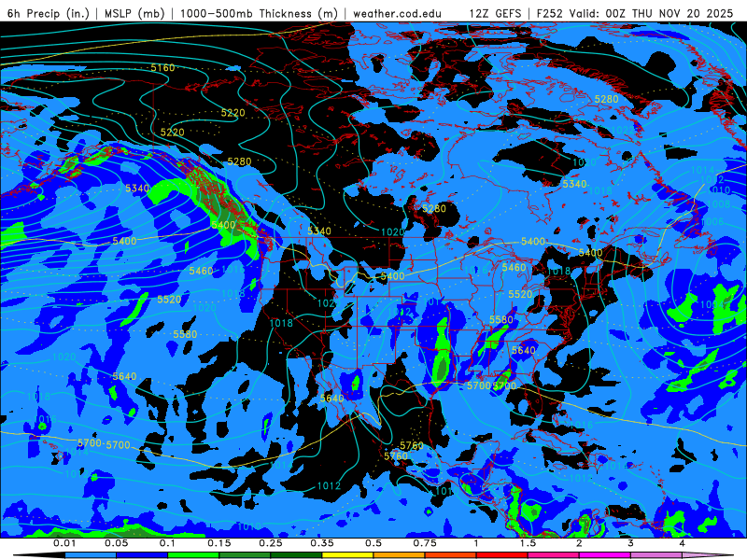Click the 5160 thickness contour label
Screen dimensions: 747x560
pos(162,67)
